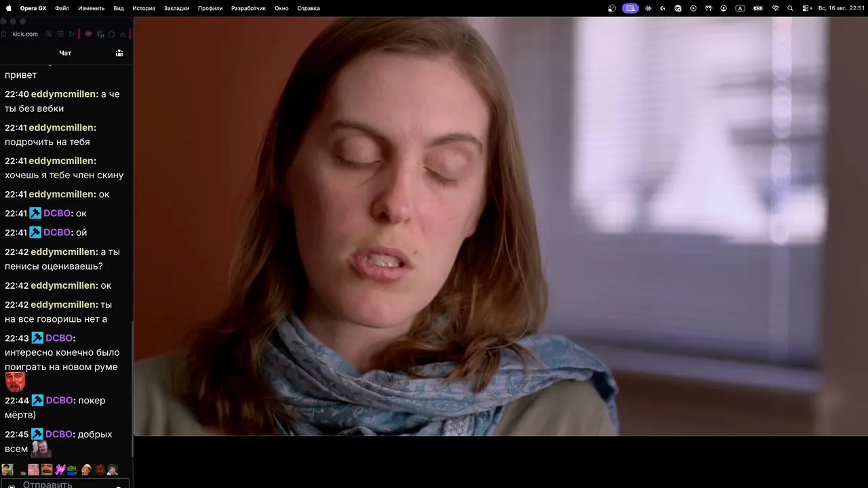Screen dimensions: 868x488
Task: Click the red ABP extension icon
Action: tap(89, 34)
